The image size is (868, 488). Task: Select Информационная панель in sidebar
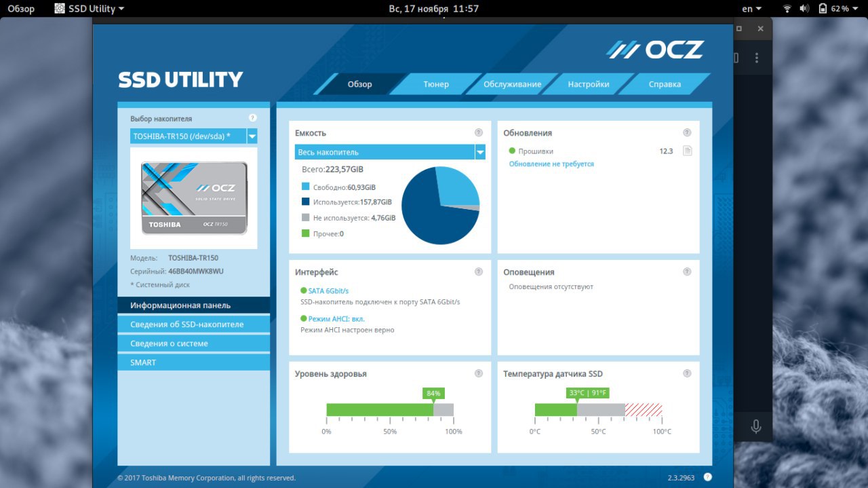click(x=193, y=305)
